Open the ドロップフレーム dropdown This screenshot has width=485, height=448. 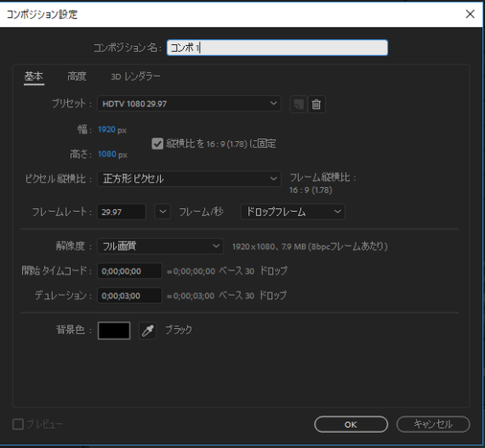pos(293,212)
